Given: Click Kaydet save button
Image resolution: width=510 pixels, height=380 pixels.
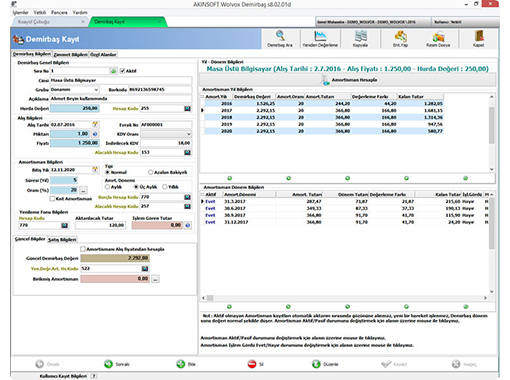Looking at the screenshot, I should 394,364.
